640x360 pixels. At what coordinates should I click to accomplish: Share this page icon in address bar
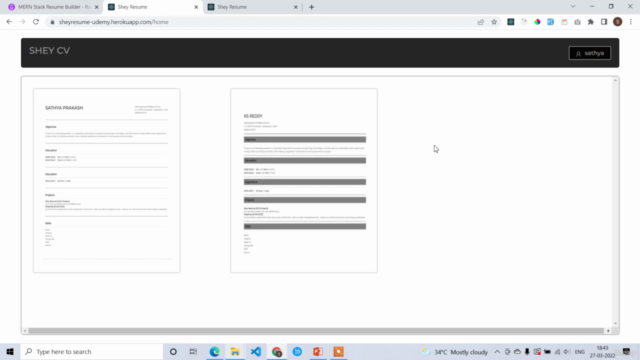(x=480, y=22)
